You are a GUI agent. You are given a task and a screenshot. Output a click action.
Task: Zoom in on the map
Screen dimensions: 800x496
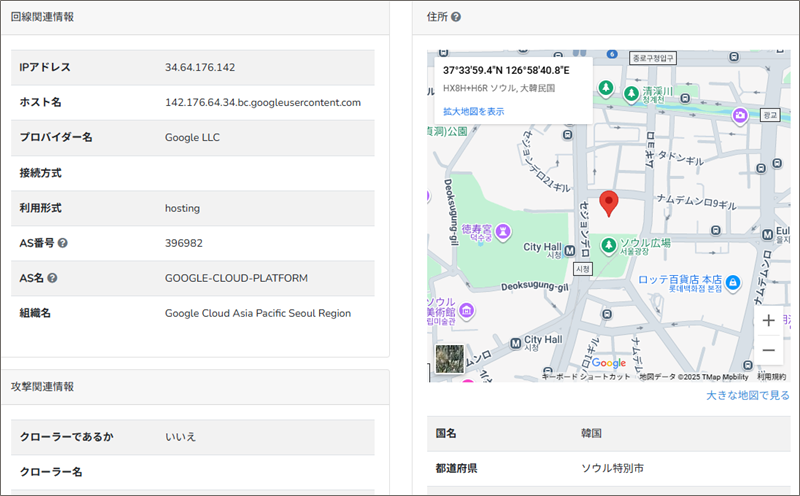tap(768, 321)
